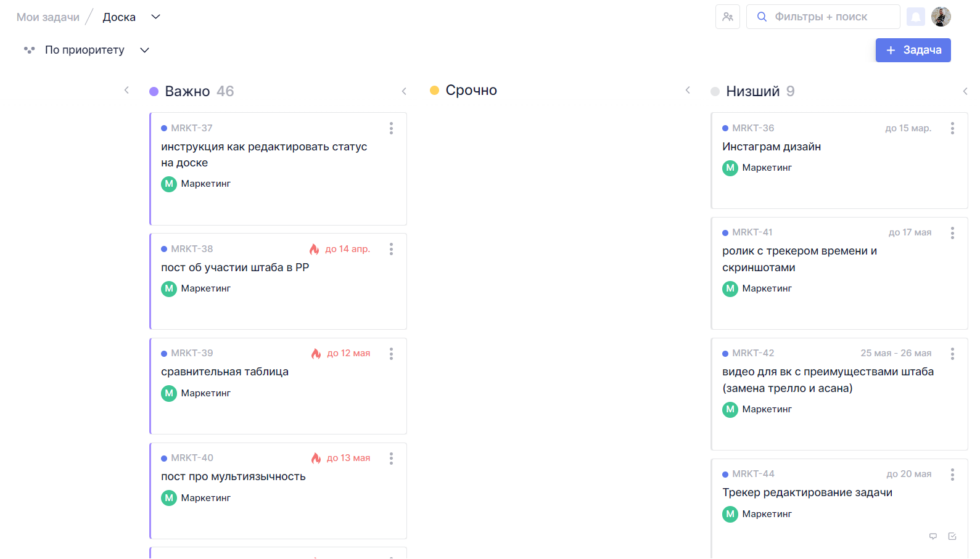Open options menu for MRKT-41 card
980x559 pixels.
[x=952, y=233]
